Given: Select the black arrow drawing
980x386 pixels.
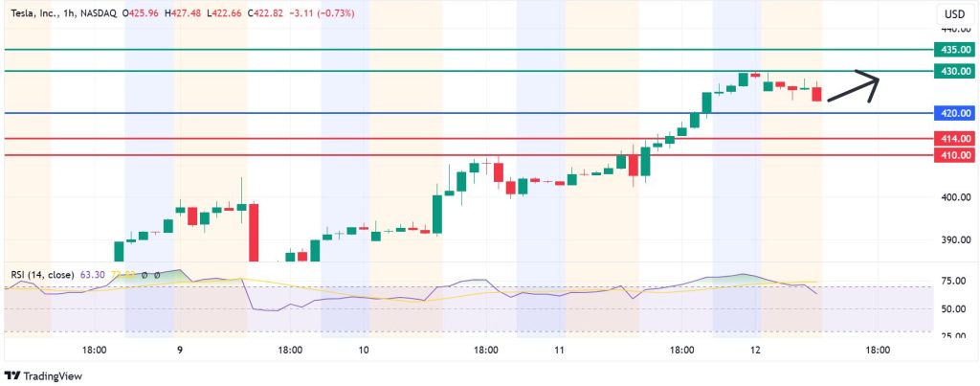Looking at the screenshot, I should pyautogui.click(x=852, y=88).
